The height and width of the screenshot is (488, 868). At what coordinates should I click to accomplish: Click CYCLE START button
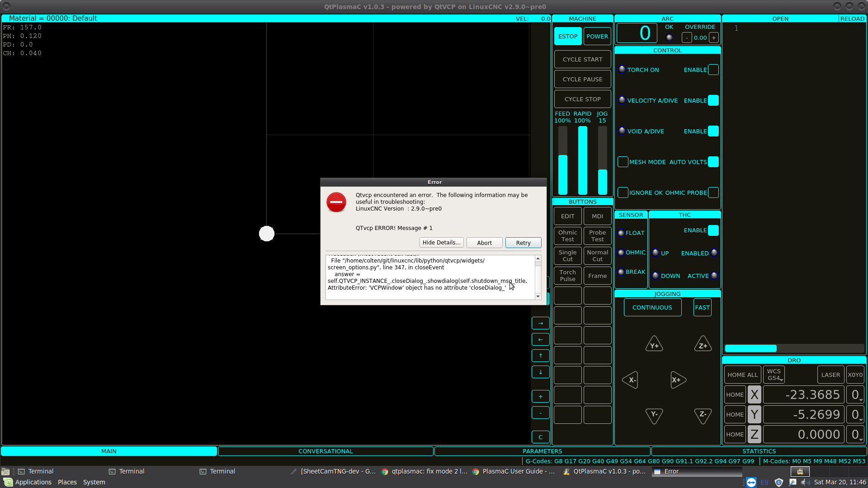(x=583, y=59)
